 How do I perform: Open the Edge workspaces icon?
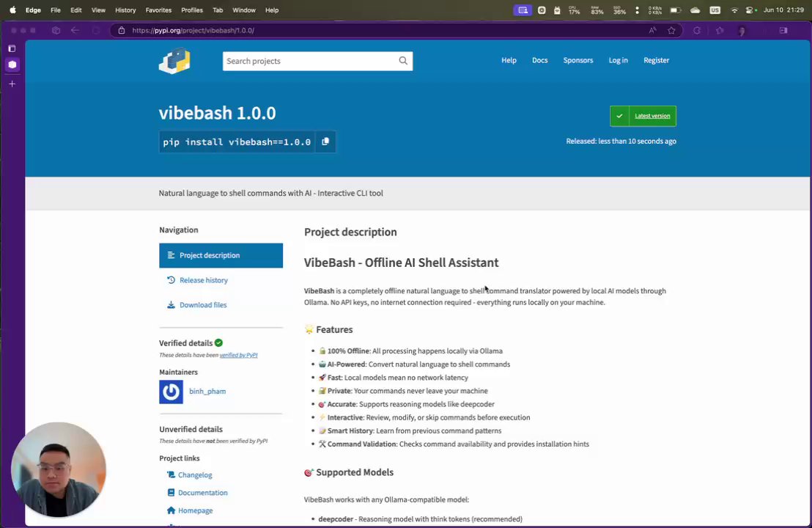click(56, 30)
